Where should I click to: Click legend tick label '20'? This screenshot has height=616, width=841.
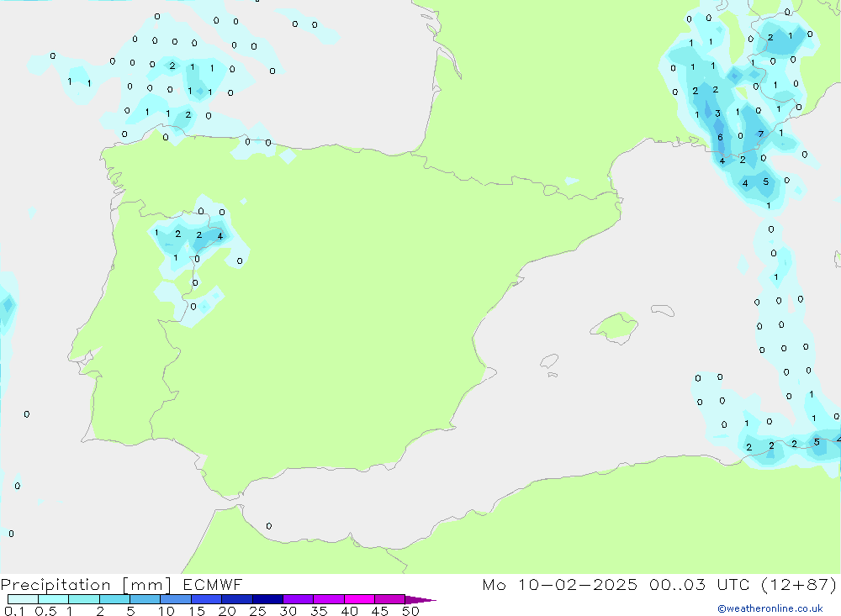(227, 611)
